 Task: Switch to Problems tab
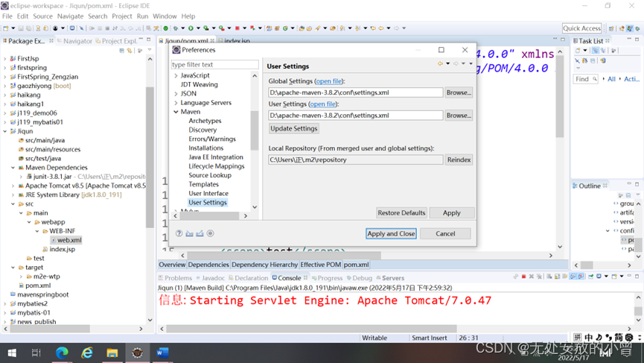(175, 278)
